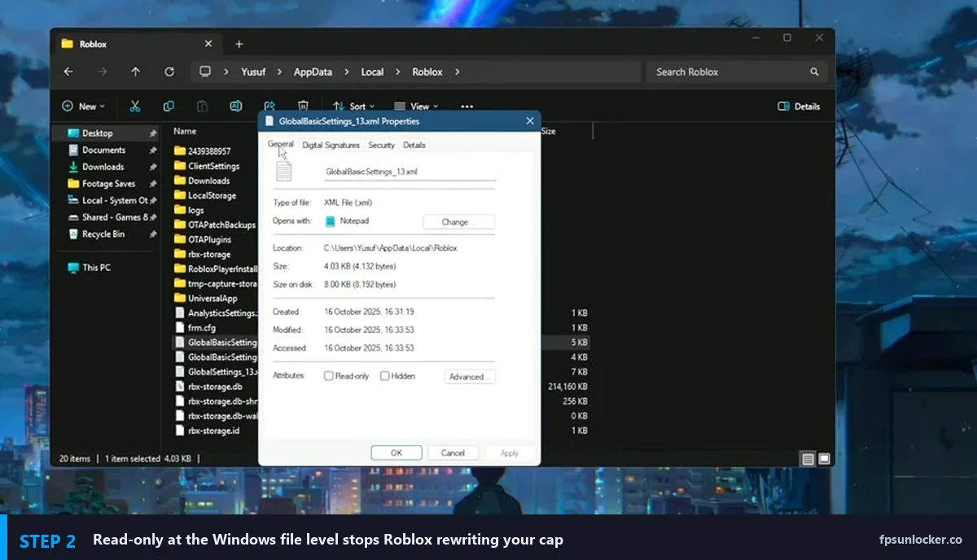Viewport: 977px width, 560px height.
Task: Toggle the Details pane button
Action: tap(799, 107)
